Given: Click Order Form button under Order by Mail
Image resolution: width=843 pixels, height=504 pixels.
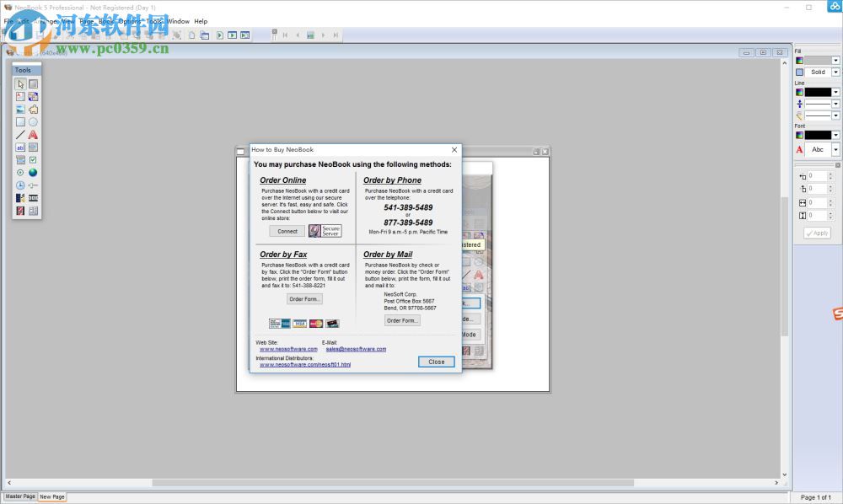Looking at the screenshot, I should pyautogui.click(x=402, y=321).
